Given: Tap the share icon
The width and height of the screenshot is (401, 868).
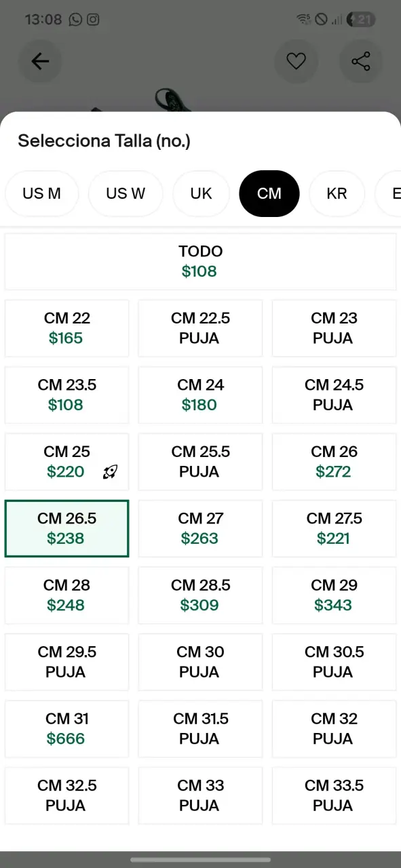Looking at the screenshot, I should point(361,62).
